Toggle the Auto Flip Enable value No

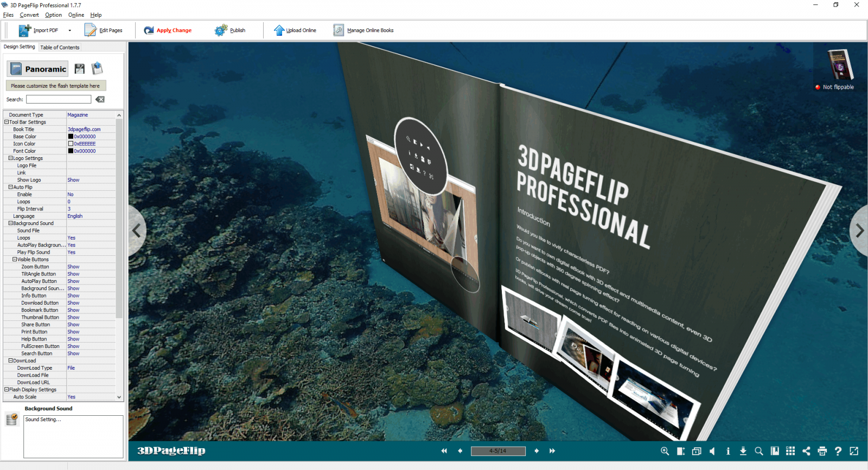(x=71, y=195)
